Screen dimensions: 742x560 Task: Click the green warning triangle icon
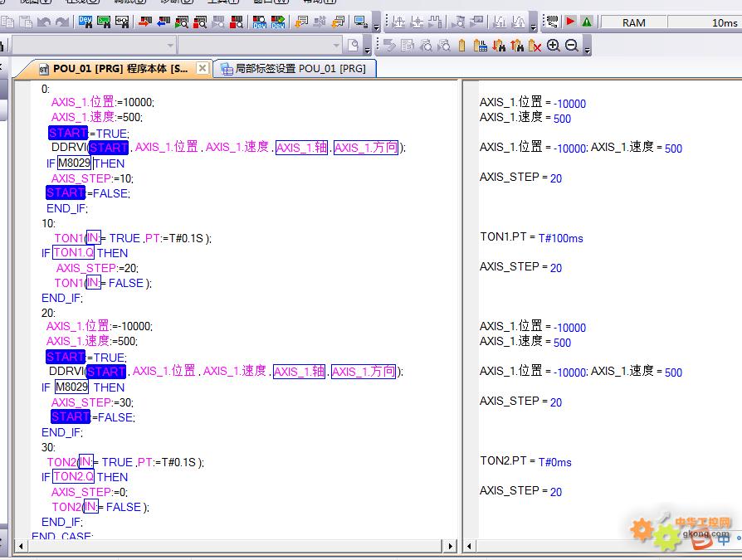[587, 22]
